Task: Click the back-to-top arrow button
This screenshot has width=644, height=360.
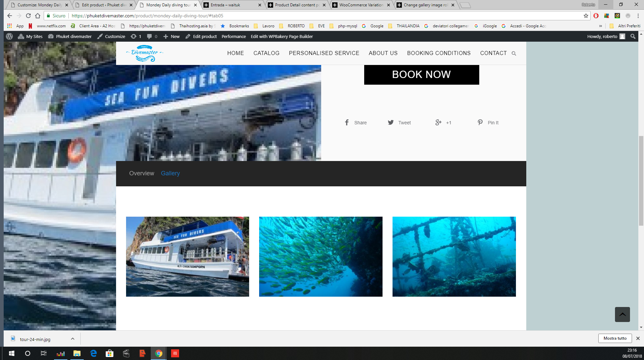Action: pos(622,314)
